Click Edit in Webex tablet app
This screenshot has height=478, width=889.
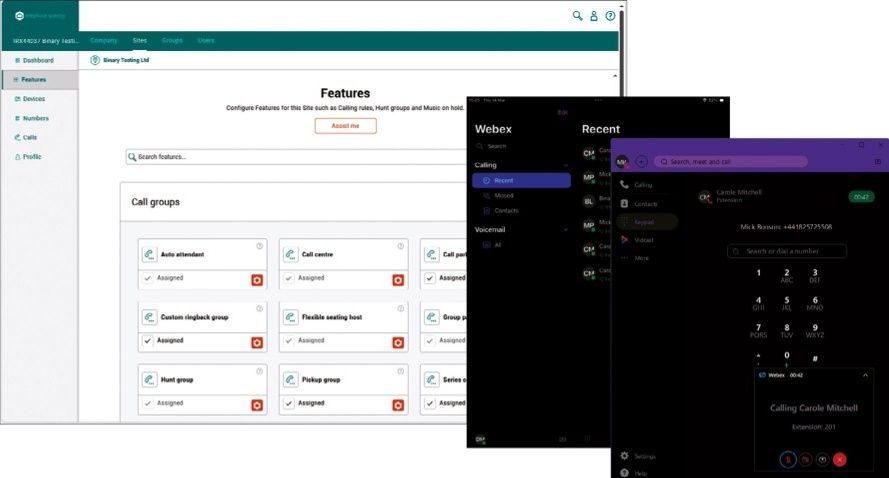(x=562, y=112)
